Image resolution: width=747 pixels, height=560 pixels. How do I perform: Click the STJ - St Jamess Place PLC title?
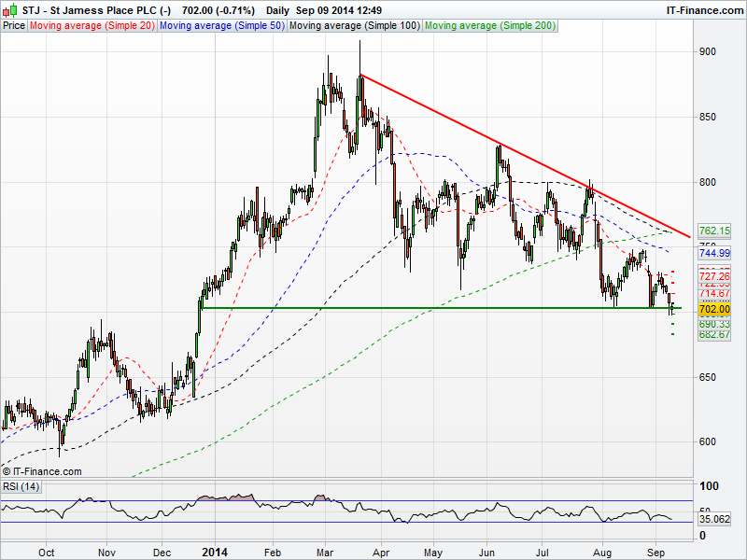click(97, 10)
